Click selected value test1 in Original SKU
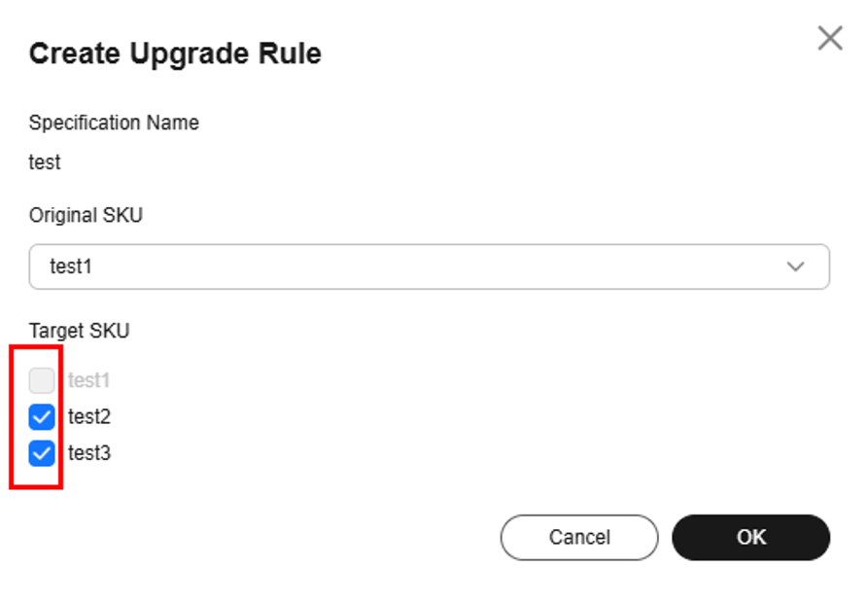The height and width of the screenshot is (603, 868). pyautogui.click(x=71, y=266)
